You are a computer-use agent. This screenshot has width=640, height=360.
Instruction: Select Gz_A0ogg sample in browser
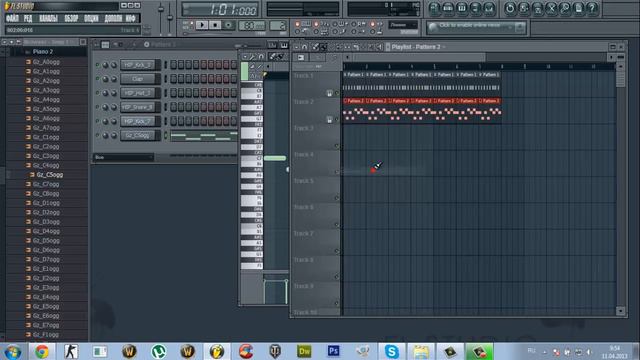[x=46, y=62]
